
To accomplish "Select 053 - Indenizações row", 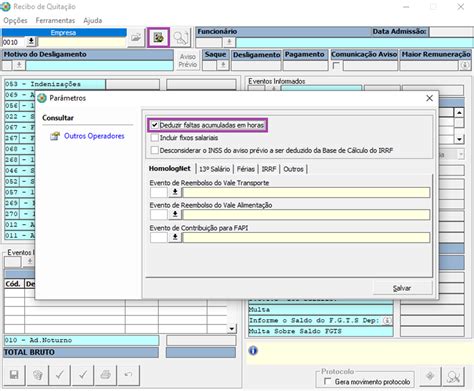I will (x=55, y=84).
